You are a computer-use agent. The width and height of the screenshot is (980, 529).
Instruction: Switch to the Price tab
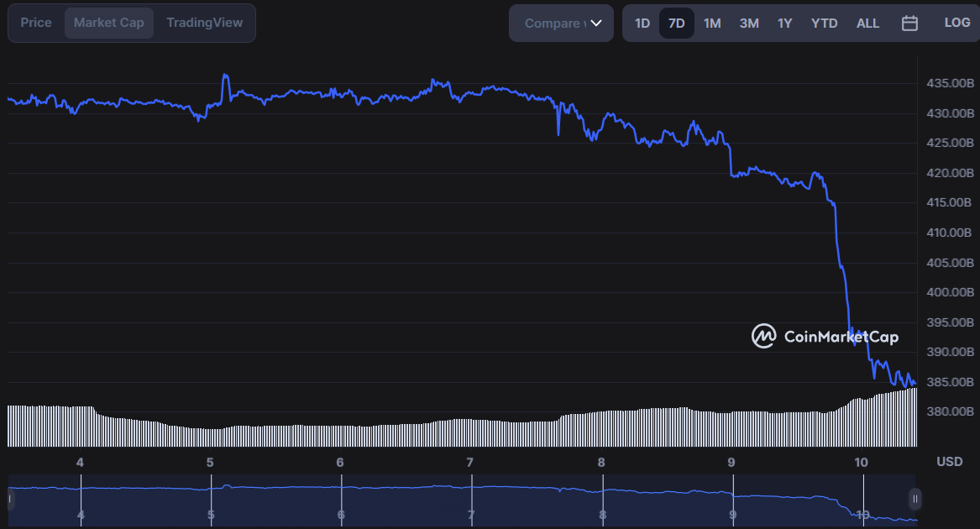(35, 23)
